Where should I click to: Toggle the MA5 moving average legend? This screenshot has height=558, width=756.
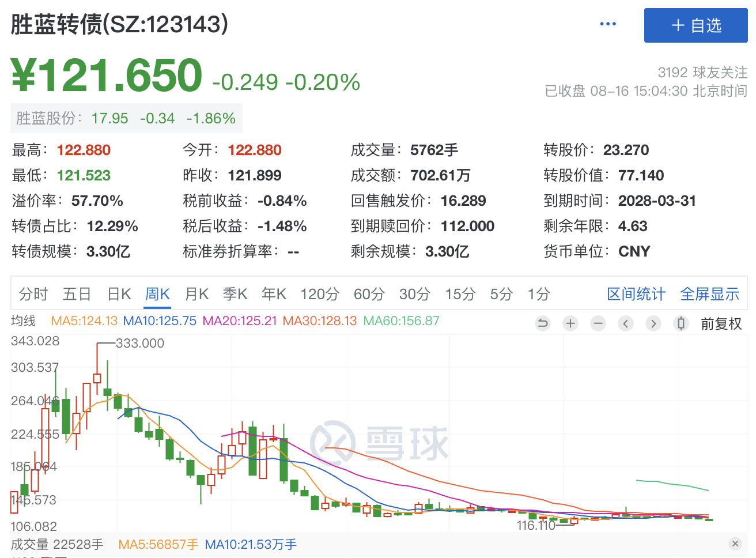coord(84,321)
